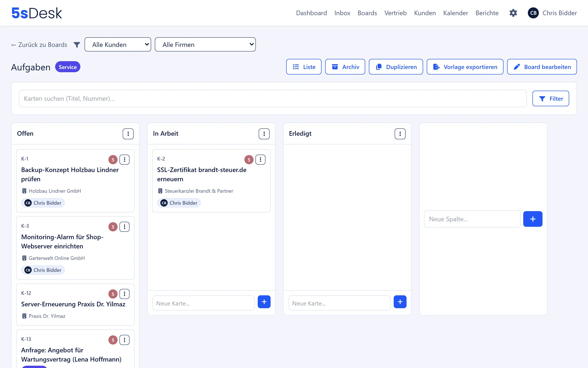
Task: Click the Neue Karte field in Erledigt
Action: pos(339,303)
